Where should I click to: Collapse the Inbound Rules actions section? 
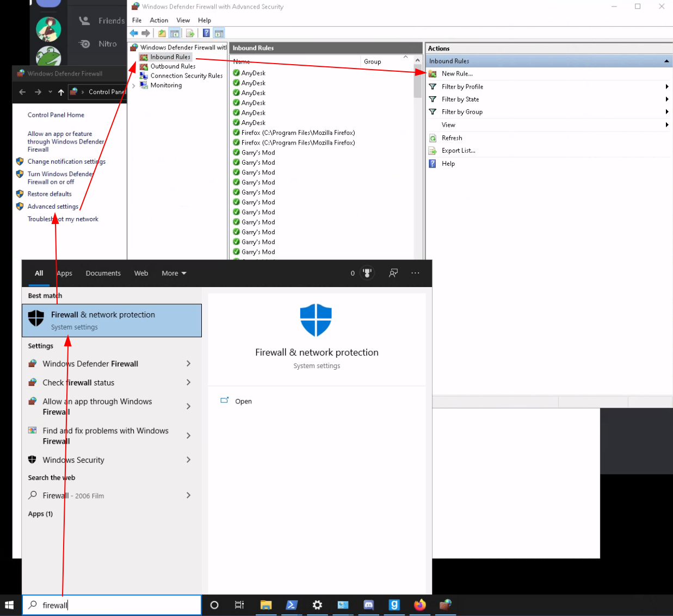coord(666,61)
